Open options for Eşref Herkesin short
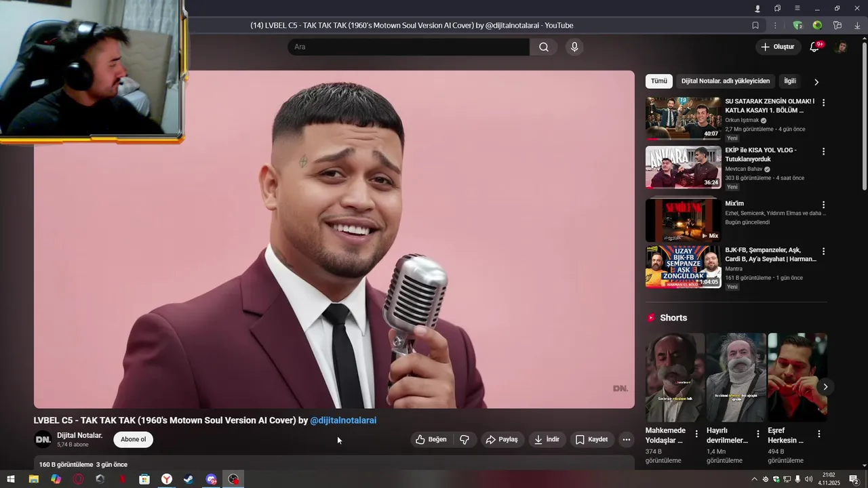 click(x=819, y=434)
